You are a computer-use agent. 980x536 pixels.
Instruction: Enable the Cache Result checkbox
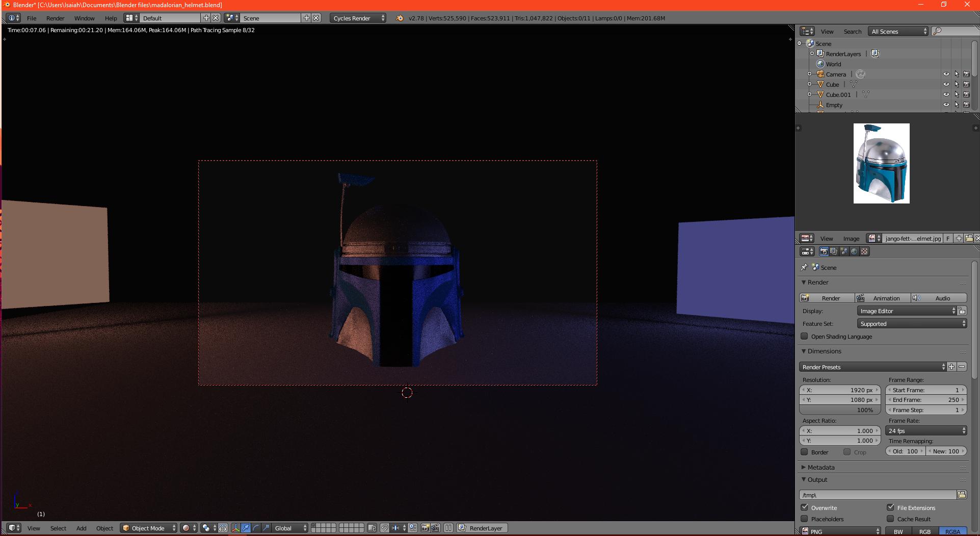[891, 519]
